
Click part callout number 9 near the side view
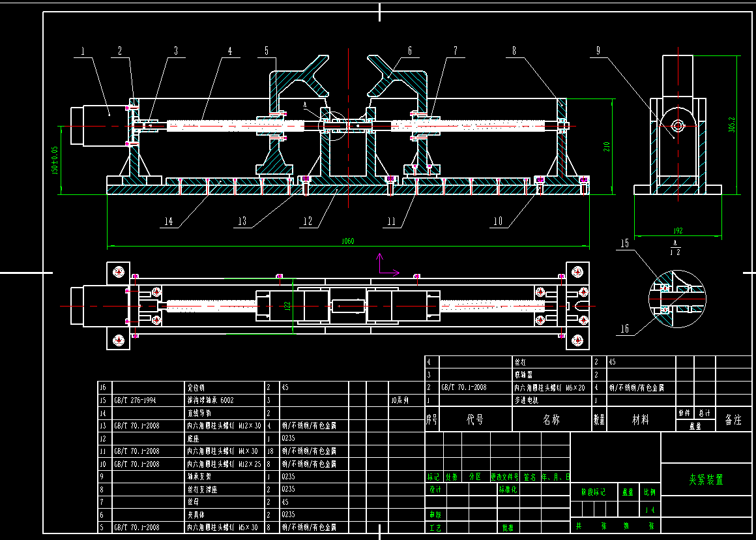coord(598,51)
